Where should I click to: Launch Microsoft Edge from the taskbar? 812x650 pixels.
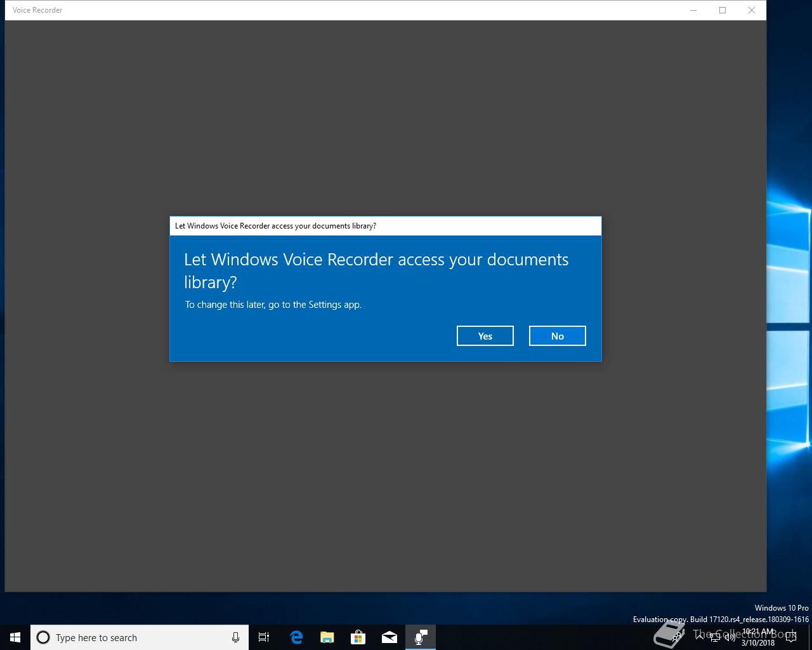296,637
